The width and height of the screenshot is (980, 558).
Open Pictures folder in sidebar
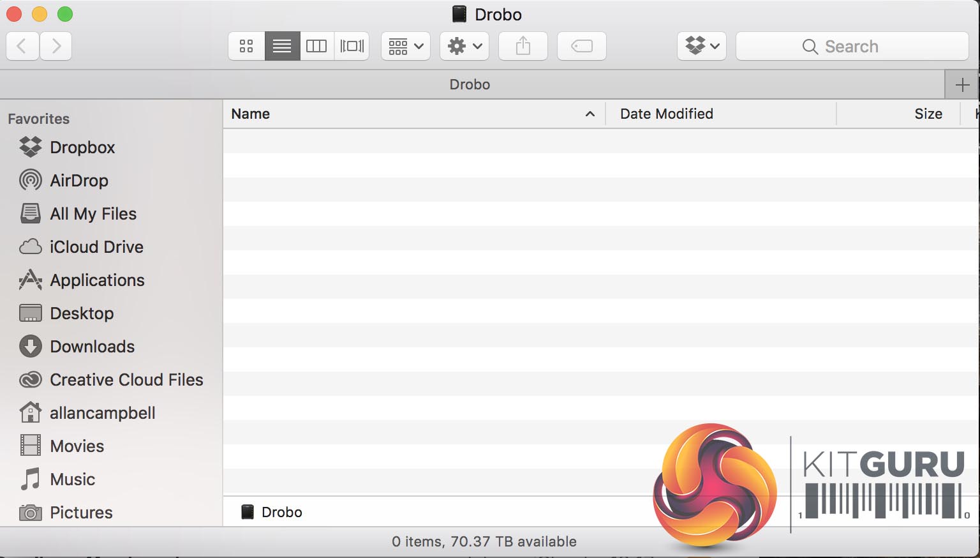tap(81, 513)
